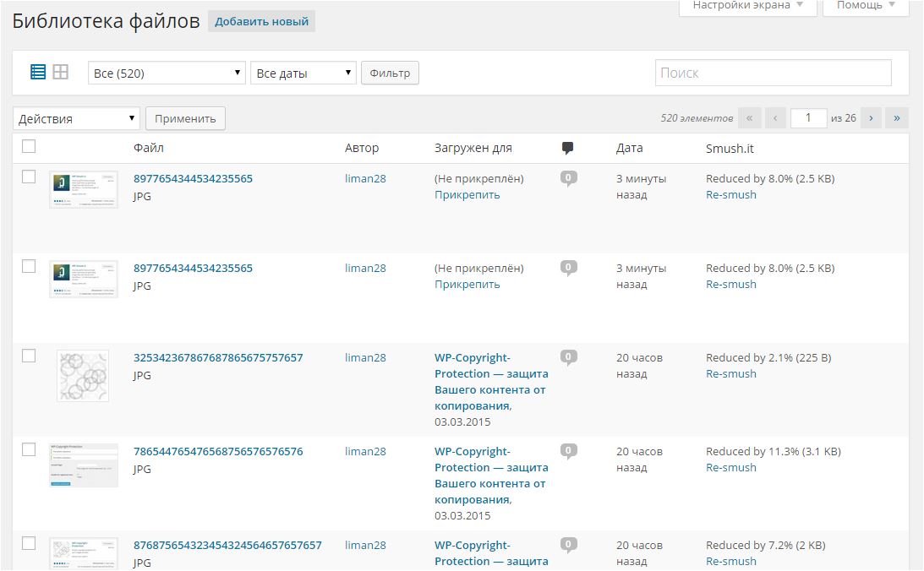Open thumbnail of circles pattern image

click(x=83, y=376)
